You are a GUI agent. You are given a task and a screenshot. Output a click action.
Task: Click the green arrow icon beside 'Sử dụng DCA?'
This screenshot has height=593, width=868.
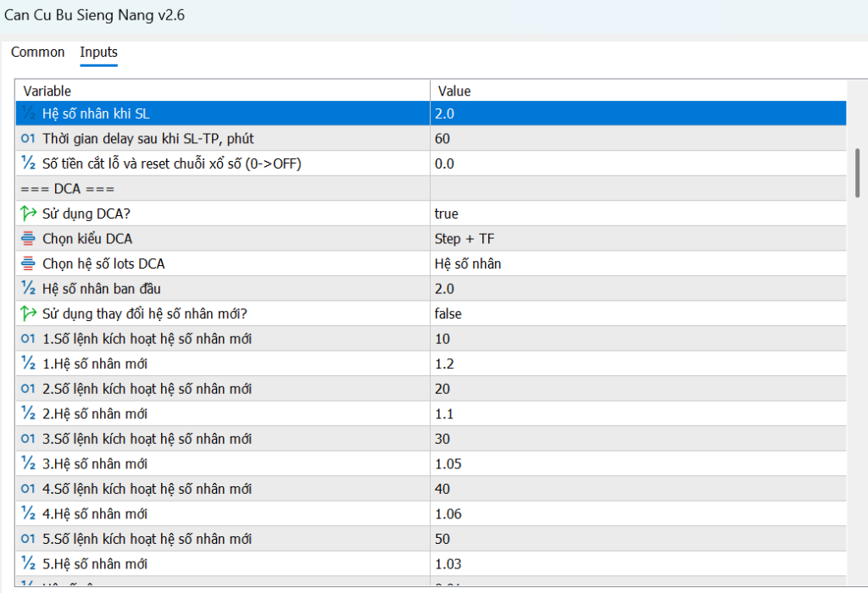[28, 214]
